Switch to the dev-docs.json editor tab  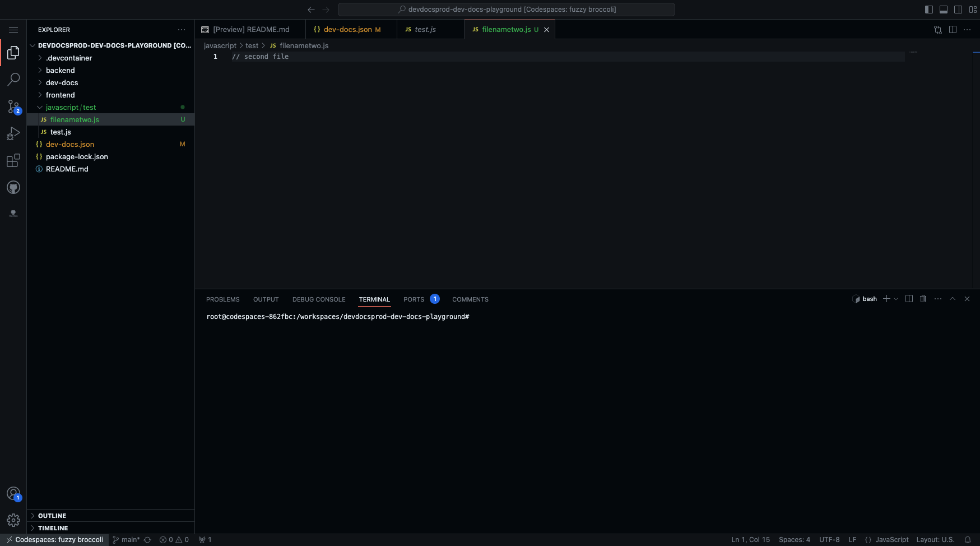pos(347,30)
